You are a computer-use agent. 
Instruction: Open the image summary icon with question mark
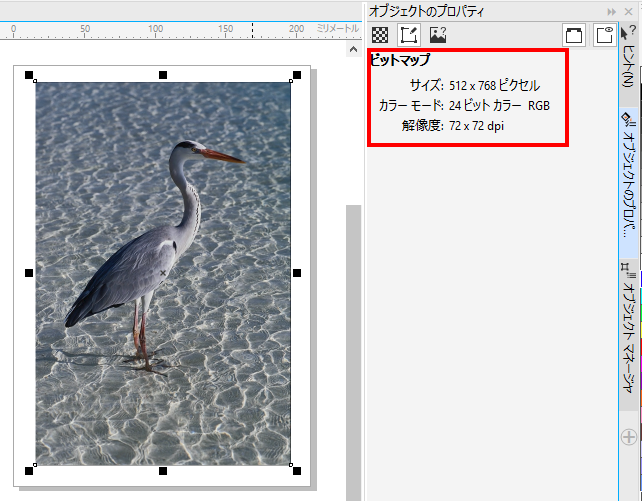[x=438, y=35]
